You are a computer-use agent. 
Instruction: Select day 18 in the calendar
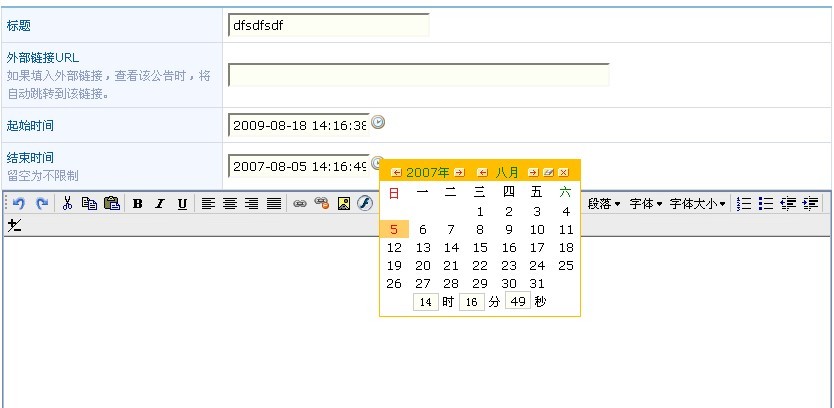(x=565, y=247)
